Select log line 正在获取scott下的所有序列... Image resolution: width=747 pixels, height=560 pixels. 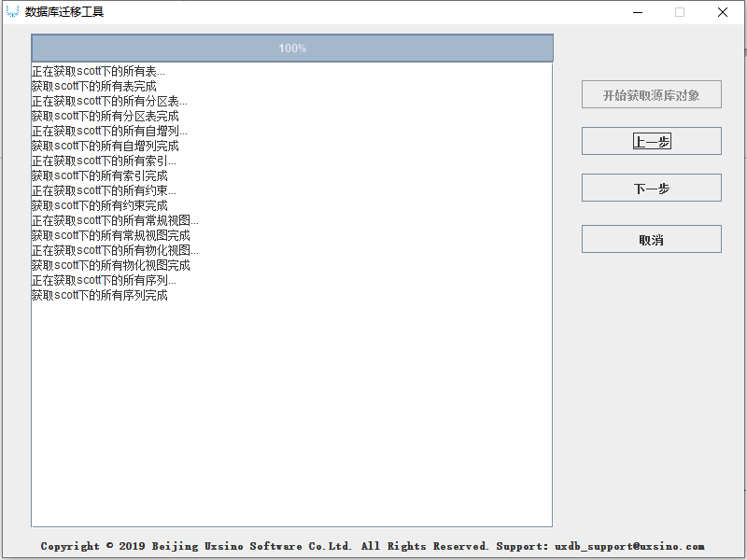point(104,280)
